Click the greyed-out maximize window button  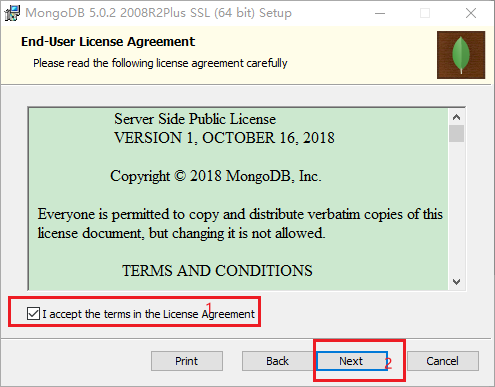click(x=425, y=13)
